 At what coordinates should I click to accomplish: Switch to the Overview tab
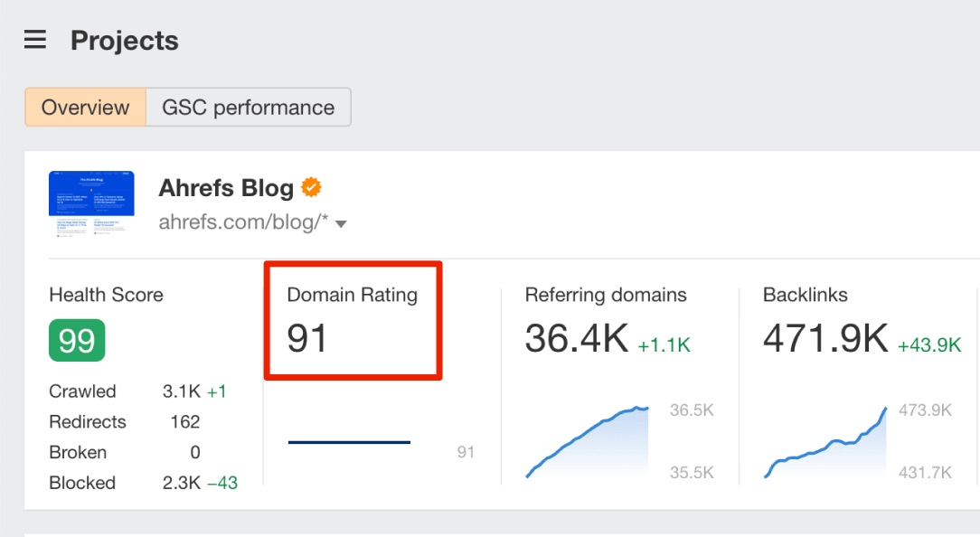(x=85, y=108)
